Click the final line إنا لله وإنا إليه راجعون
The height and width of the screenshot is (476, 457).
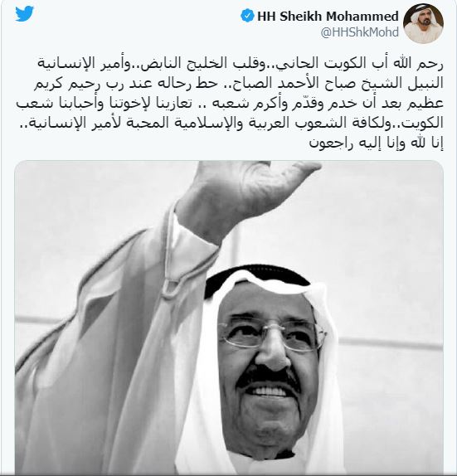click(377, 143)
